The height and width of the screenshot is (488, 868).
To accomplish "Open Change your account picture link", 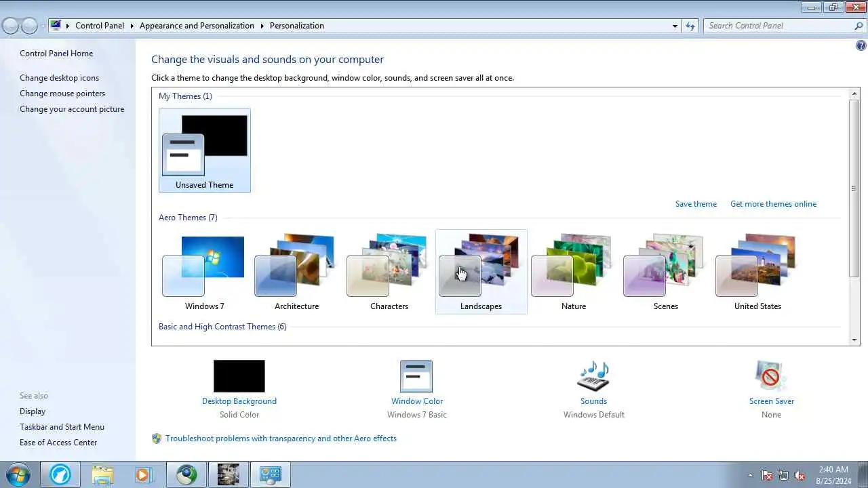I will tap(72, 109).
